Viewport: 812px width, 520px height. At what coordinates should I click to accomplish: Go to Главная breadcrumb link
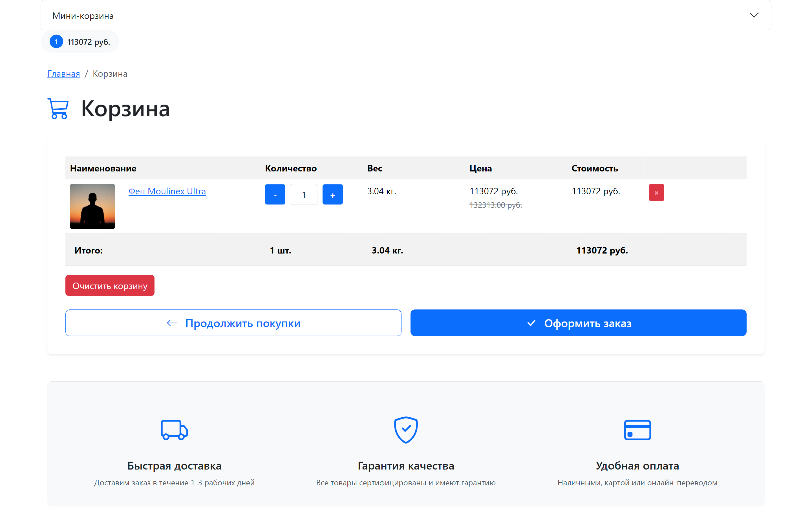click(63, 74)
